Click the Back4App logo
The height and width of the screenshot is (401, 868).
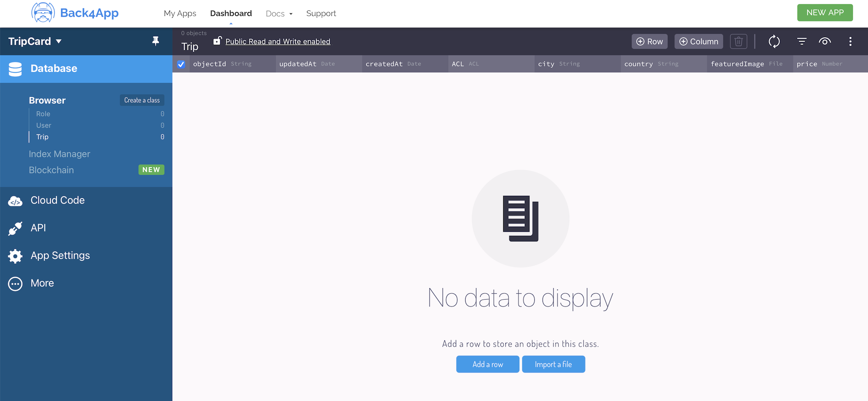pos(75,13)
